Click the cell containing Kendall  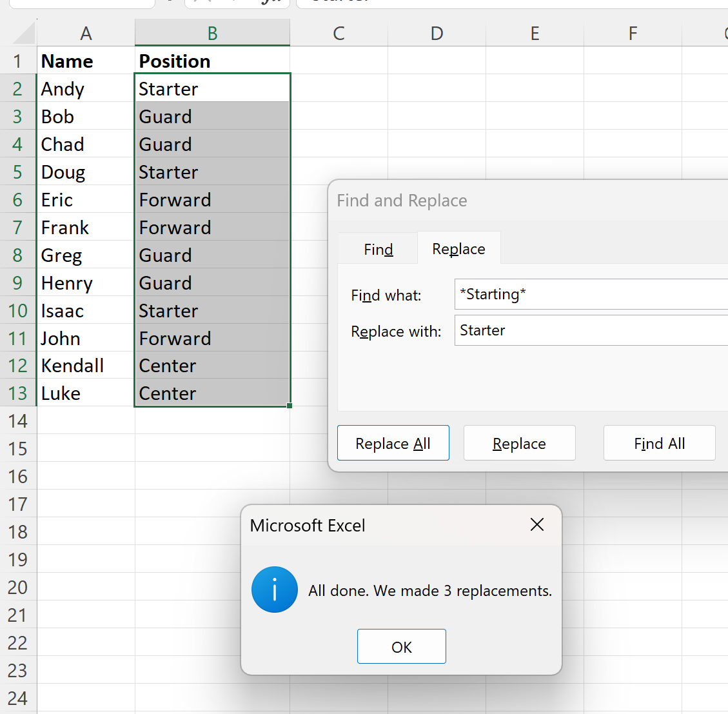point(86,365)
